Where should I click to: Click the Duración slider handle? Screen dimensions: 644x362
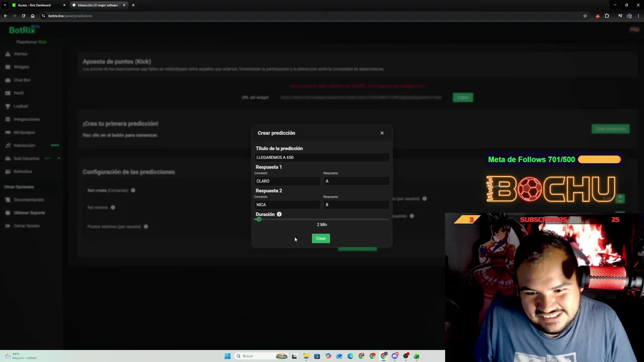(x=259, y=219)
